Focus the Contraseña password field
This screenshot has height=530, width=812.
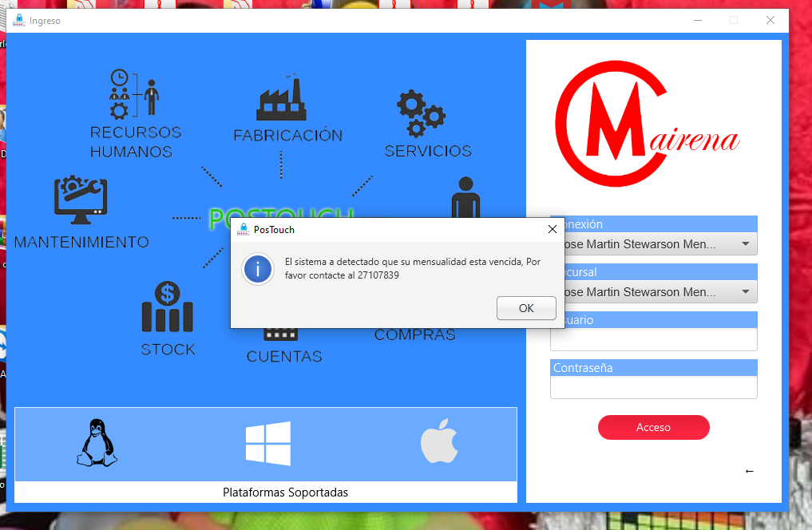[653, 388]
